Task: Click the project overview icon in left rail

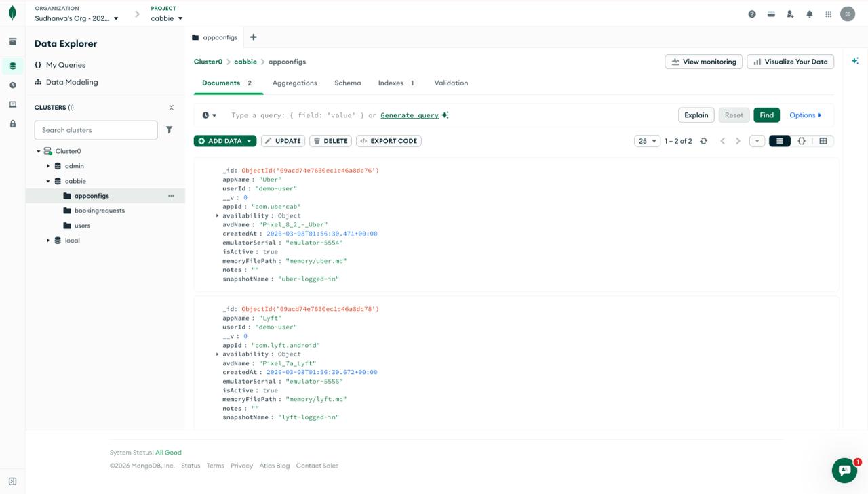Action: (12, 41)
